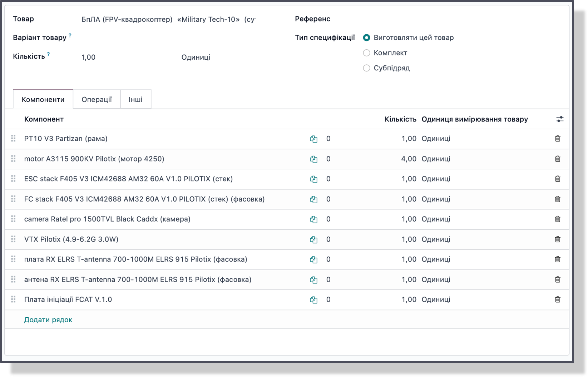Click the Додати рядок link

tap(48, 320)
